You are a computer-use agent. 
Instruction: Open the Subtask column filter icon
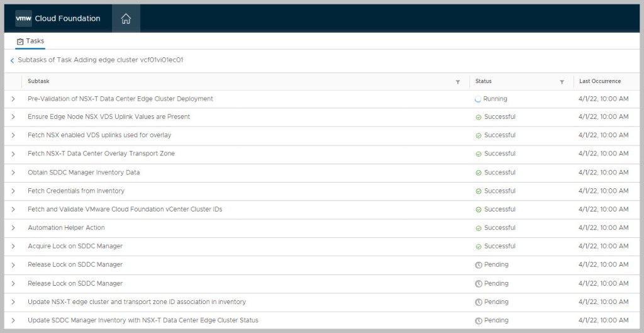click(x=458, y=82)
